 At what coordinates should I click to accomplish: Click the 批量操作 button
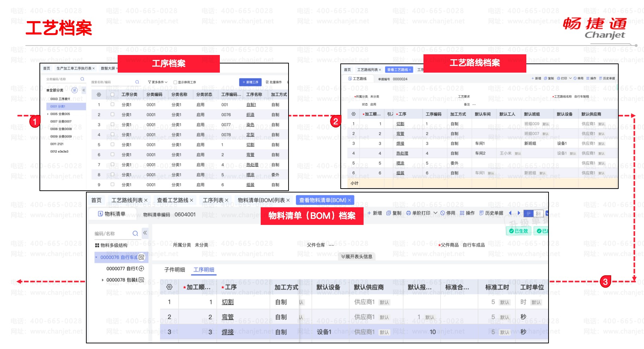coord(274,82)
